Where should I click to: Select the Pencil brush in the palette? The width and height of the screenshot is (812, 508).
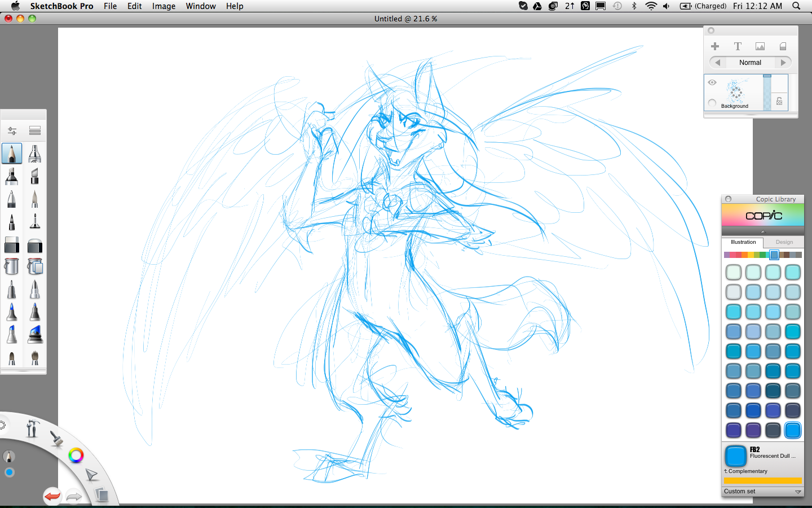pyautogui.click(x=12, y=154)
